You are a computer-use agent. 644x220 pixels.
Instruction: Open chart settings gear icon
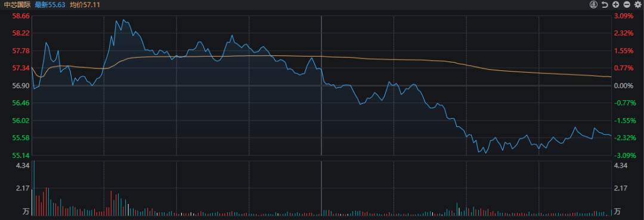pyautogui.click(x=638, y=5)
